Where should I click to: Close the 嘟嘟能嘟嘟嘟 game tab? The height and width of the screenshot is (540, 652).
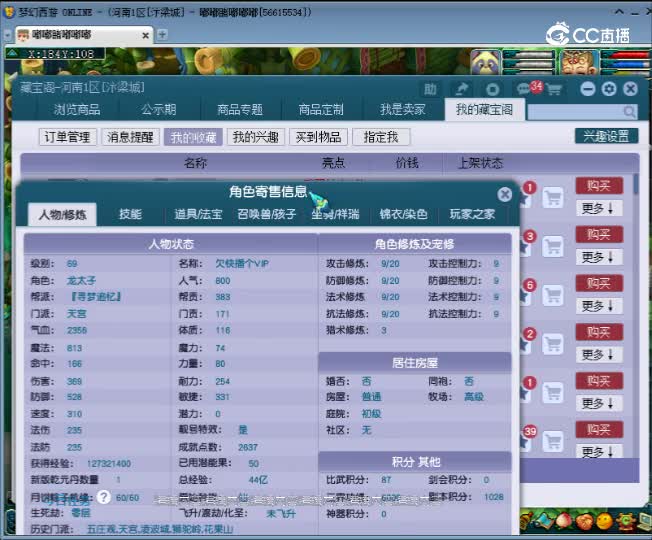click(146, 36)
